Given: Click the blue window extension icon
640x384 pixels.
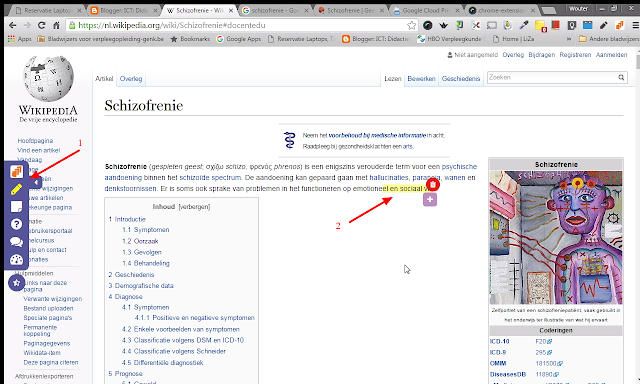Looking at the screenshot, I should click(587, 25).
